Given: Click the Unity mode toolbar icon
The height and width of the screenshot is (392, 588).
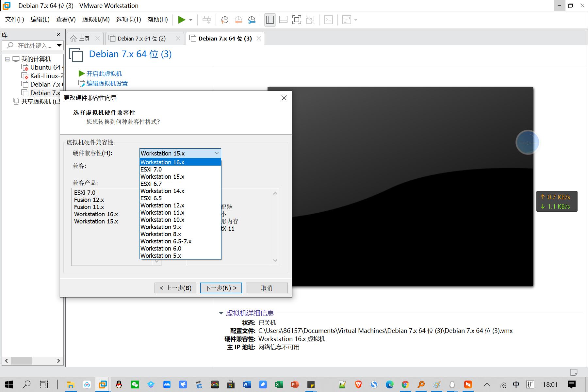Looking at the screenshot, I should coord(310,20).
